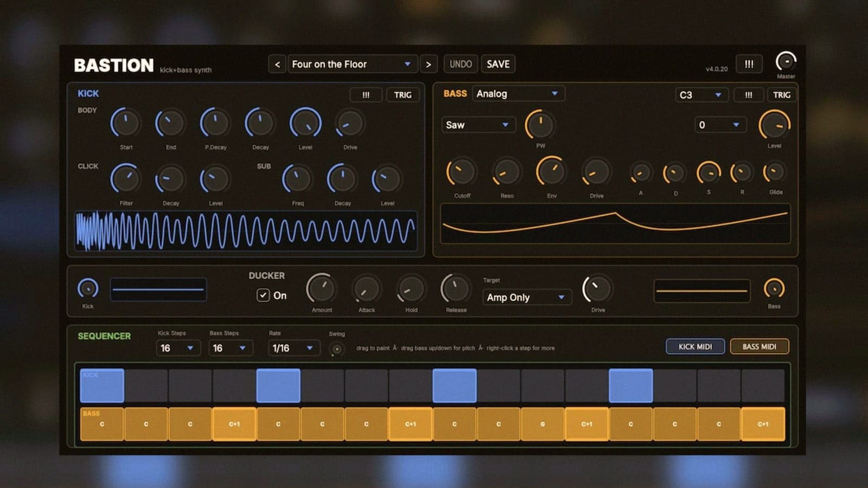The width and height of the screenshot is (868, 488).
Task: Click the bass envelope S knob
Action: [709, 172]
